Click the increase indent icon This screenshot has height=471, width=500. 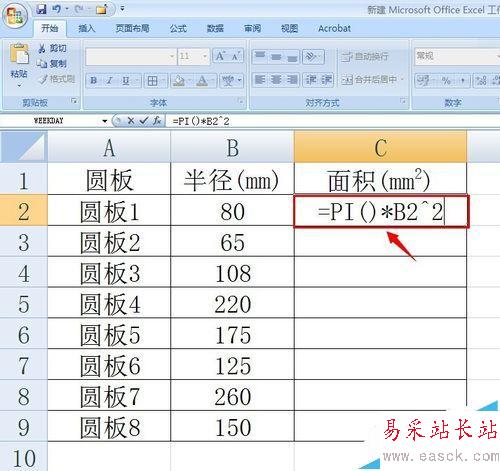point(326,80)
